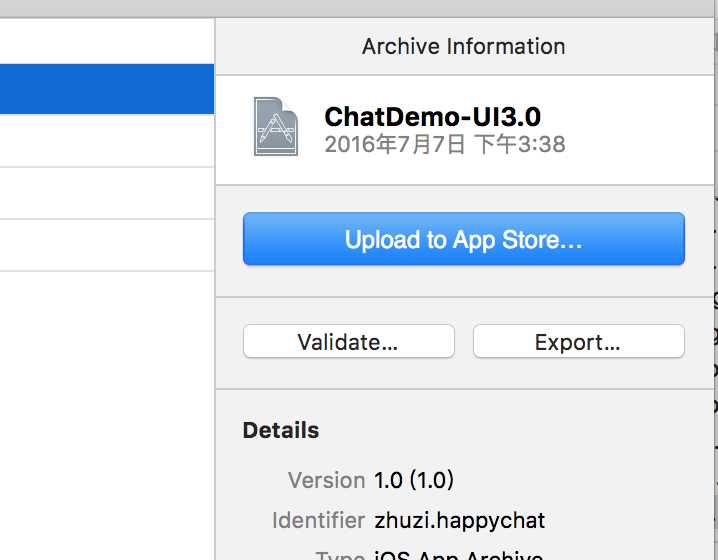Click the Archive Information header

pyautogui.click(x=463, y=46)
